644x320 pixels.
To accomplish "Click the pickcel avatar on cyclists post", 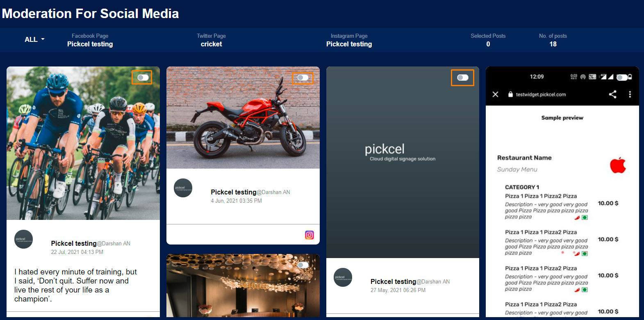I will click(x=23, y=239).
